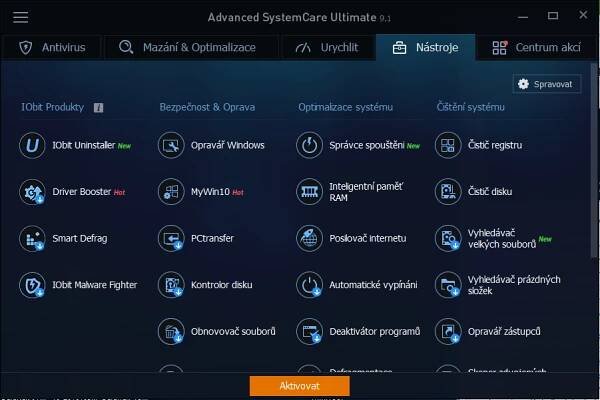Click the info icon beside IObit Produkty
The image size is (600, 400).
click(x=98, y=108)
